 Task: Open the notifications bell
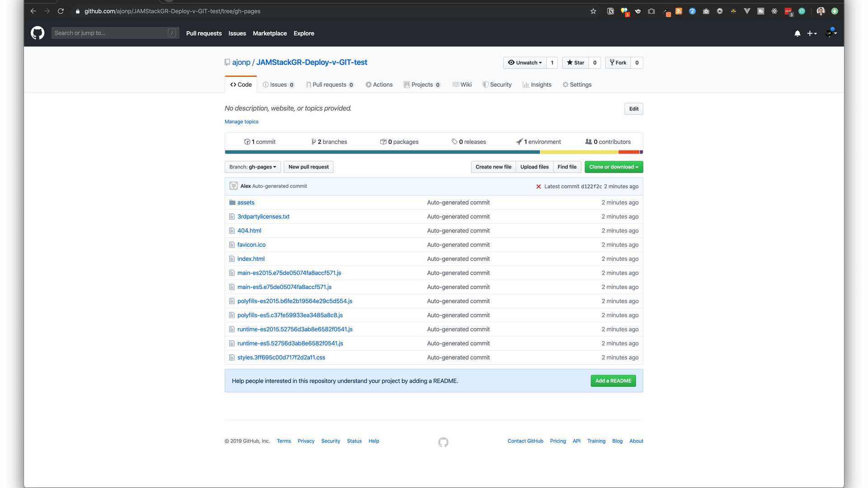point(797,33)
